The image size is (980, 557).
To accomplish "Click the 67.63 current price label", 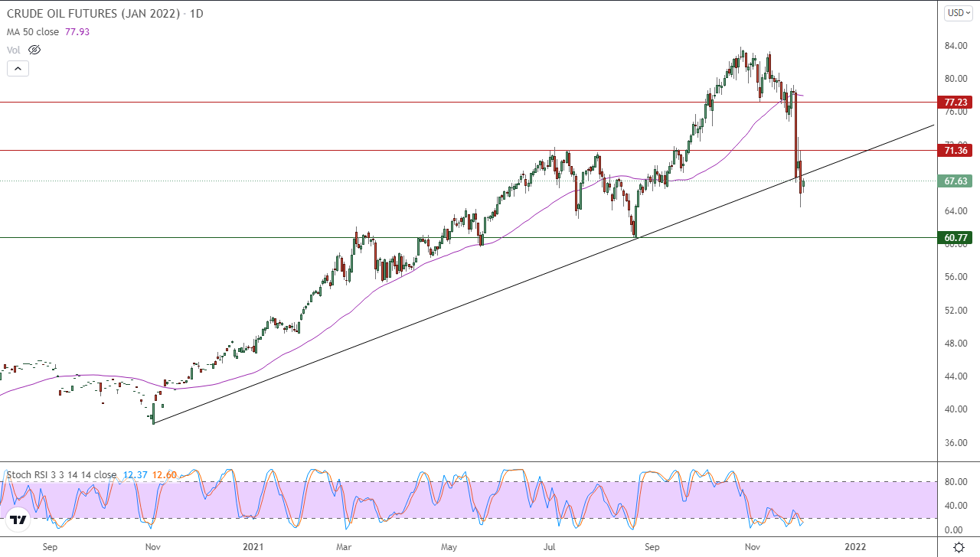I will 955,181.
